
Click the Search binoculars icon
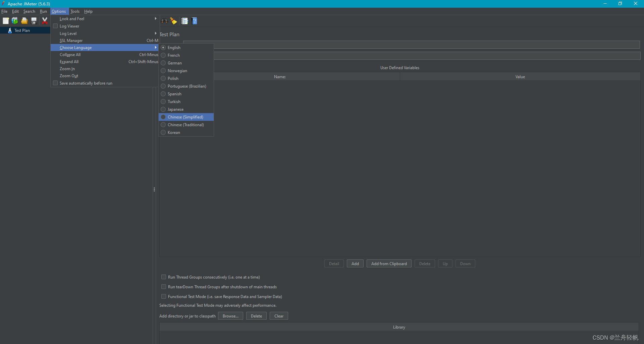coord(164,21)
